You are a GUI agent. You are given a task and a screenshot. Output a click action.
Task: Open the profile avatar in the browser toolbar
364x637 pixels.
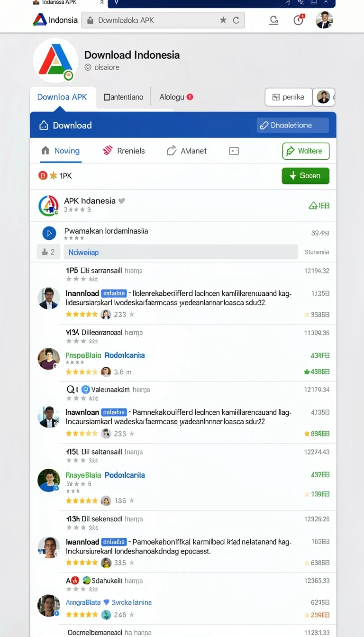point(324,20)
